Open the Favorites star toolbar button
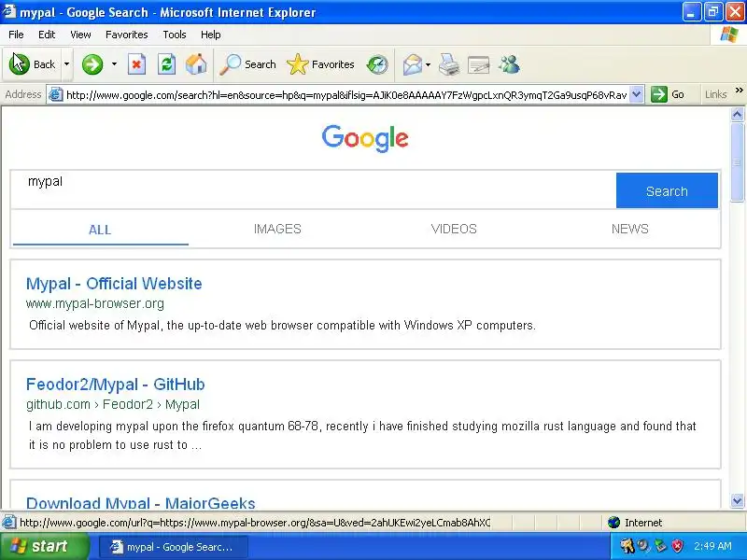747x560 pixels. (320, 64)
